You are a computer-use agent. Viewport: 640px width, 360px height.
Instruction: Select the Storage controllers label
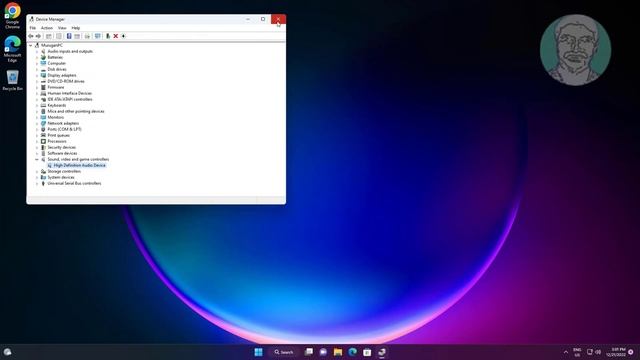click(64, 171)
